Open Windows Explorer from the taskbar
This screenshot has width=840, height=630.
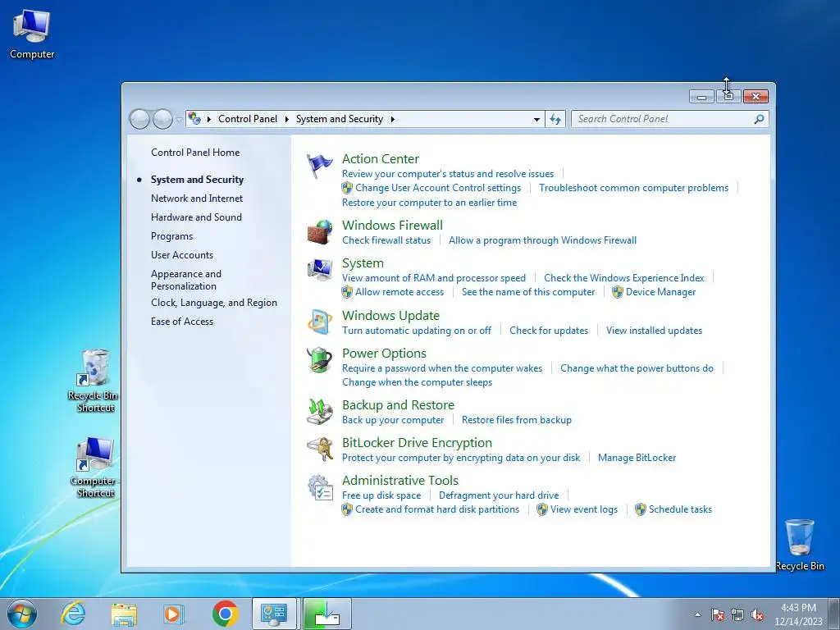124,614
